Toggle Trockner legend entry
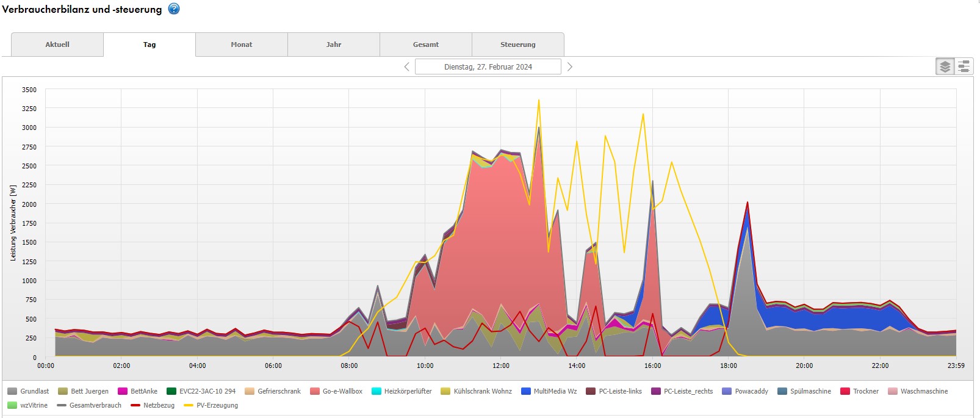 [x=860, y=391]
